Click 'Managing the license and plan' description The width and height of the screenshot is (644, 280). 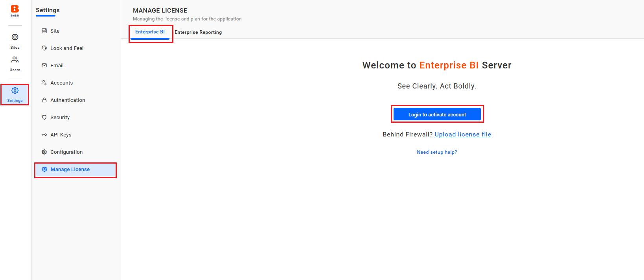coord(187,19)
